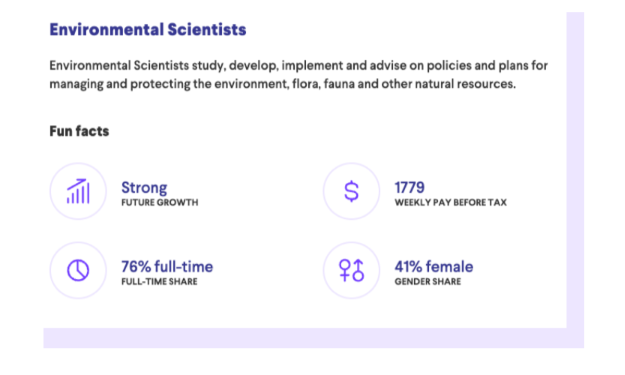625x375 pixels.
Task: Select the 1779 weekly pay figure
Action: (409, 187)
